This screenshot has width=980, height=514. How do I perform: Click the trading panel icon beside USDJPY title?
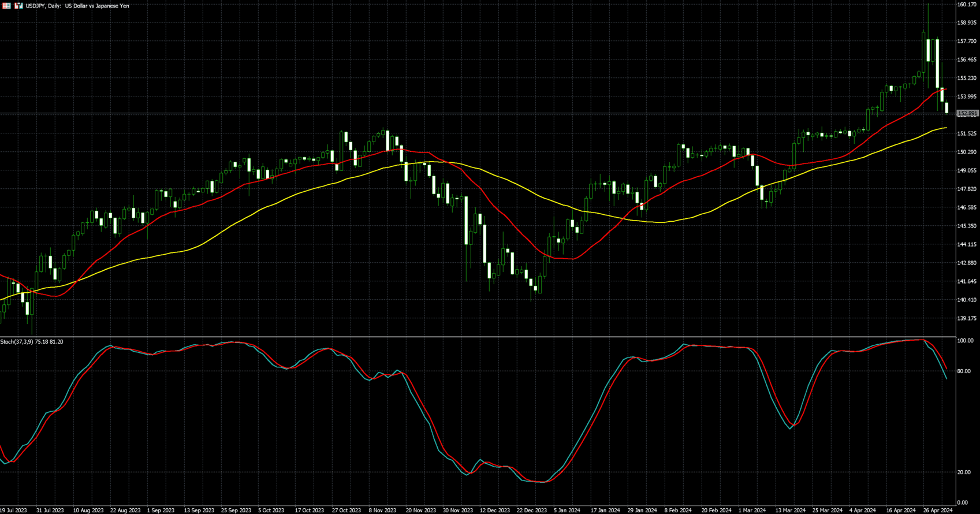tap(19, 6)
